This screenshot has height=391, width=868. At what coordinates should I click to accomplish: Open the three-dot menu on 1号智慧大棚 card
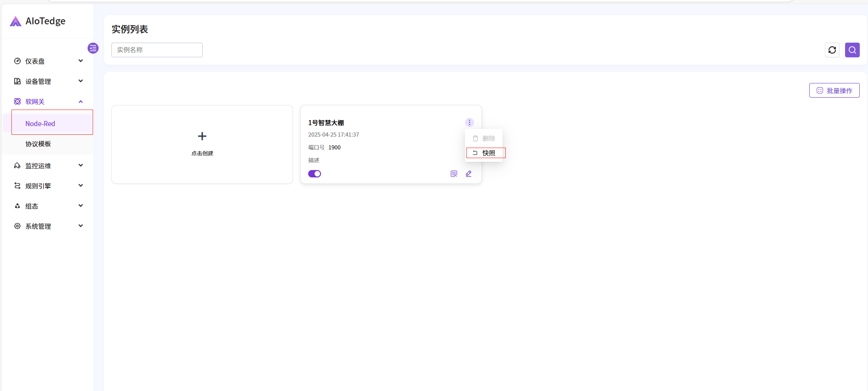coord(469,122)
